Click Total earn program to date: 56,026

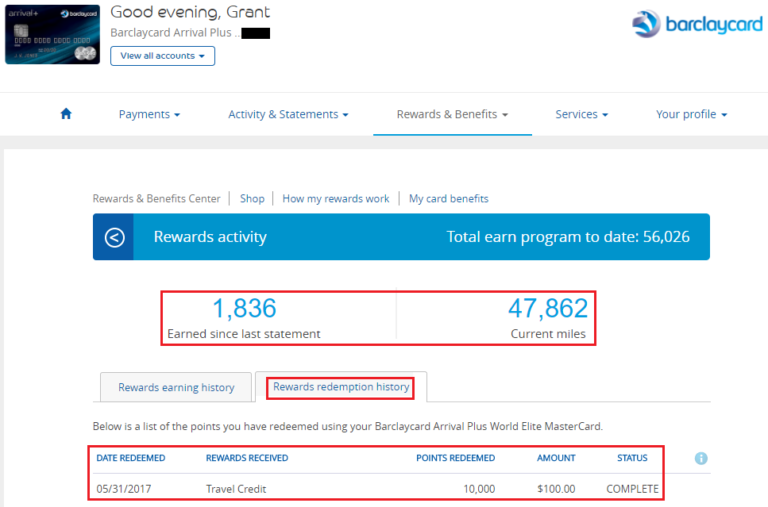(568, 237)
